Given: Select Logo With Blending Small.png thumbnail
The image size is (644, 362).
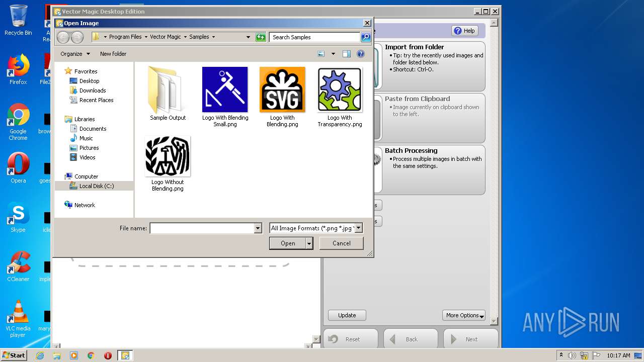Looking at the screenshot, I should coord(225,89).
